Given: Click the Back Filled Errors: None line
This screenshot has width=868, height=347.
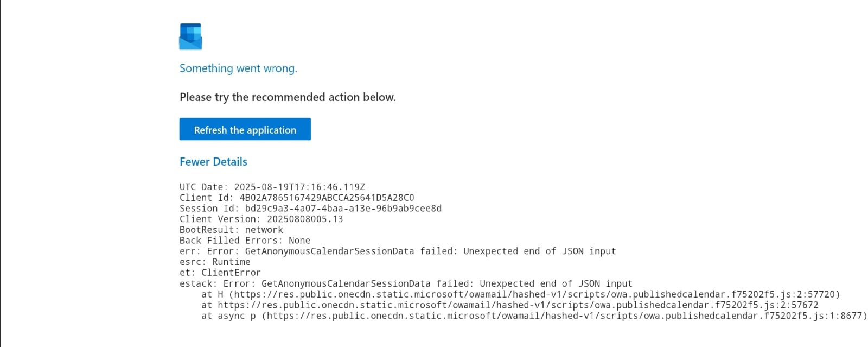Looking at the screenshot, I should pos(245,241).
